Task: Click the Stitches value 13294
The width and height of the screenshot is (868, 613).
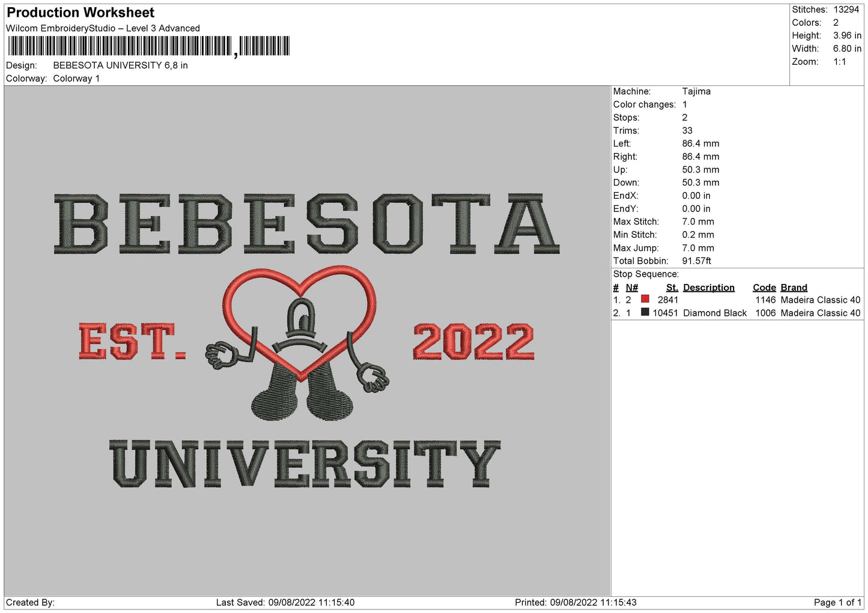Action: pyautogui.click(x=846, y=10)
